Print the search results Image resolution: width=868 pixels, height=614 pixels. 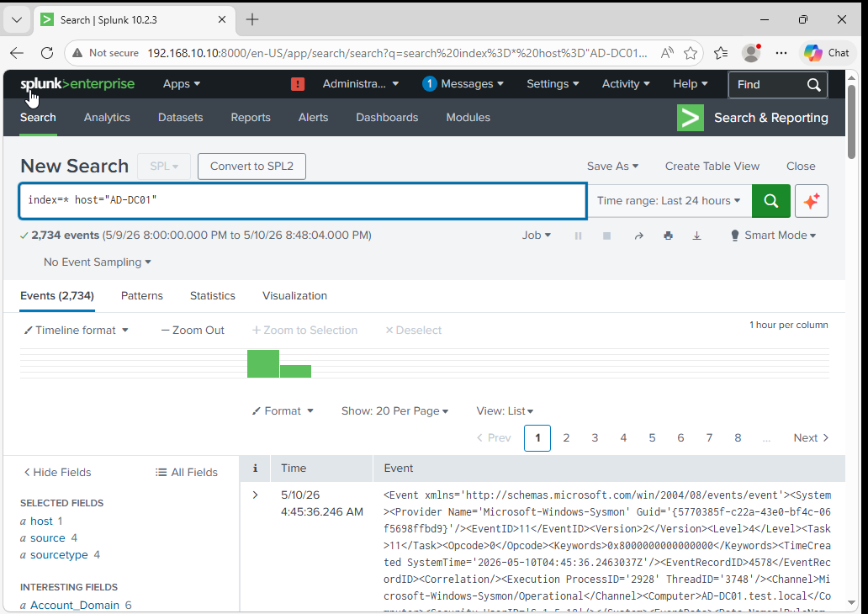click(668, 236)
